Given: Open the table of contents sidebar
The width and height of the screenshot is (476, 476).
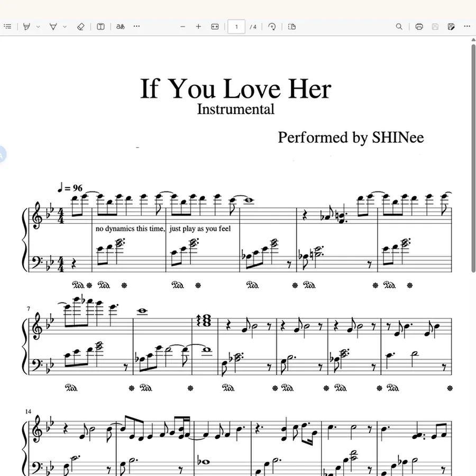Looking at the screenshot, I should coord(7,27).
